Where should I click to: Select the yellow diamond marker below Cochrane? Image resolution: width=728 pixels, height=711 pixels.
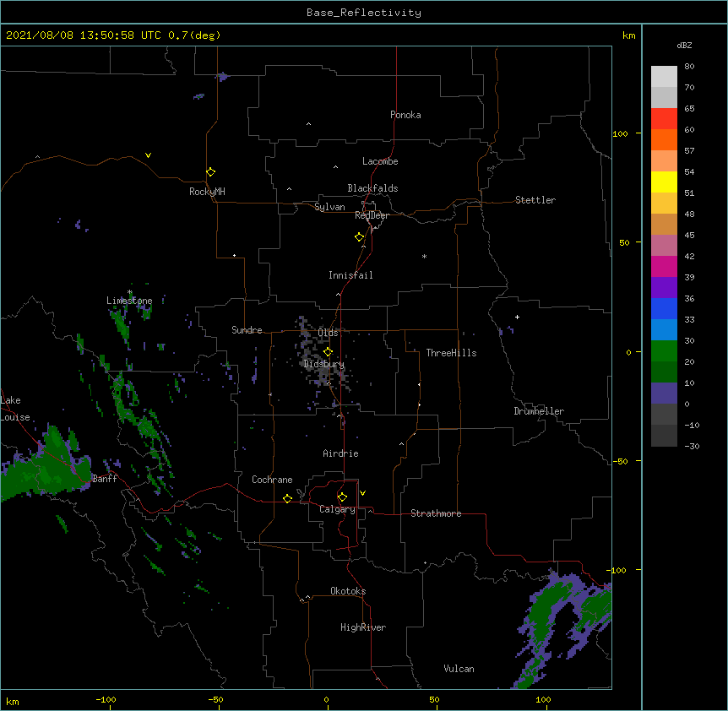[287, 498]
